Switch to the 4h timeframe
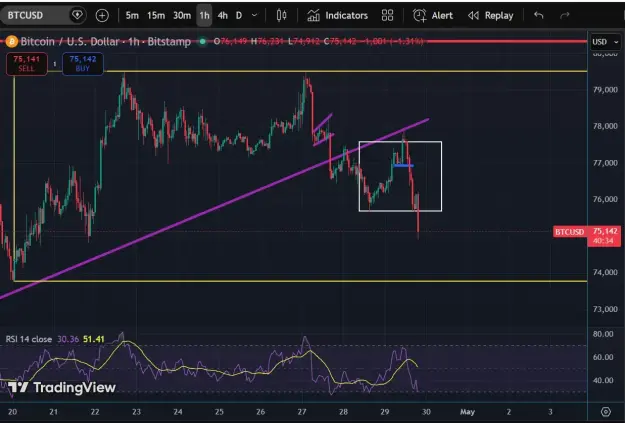The width and height of the screenshot is (625, 423). click(x=222, y=16)
